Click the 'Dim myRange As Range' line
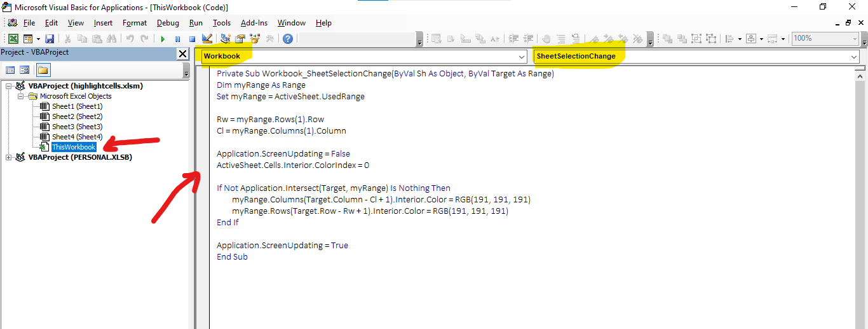This screenshot has height=329, width=868. [x=261, y=85]
